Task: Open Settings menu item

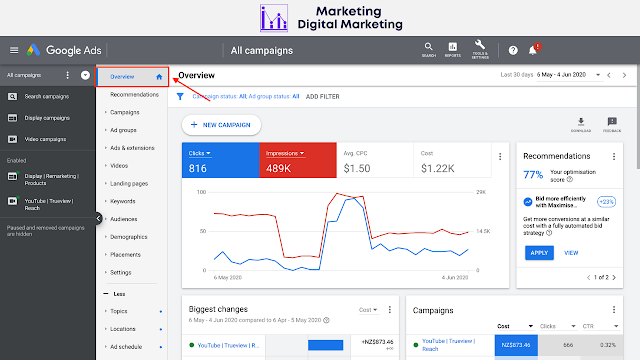Action: [121, 273]
